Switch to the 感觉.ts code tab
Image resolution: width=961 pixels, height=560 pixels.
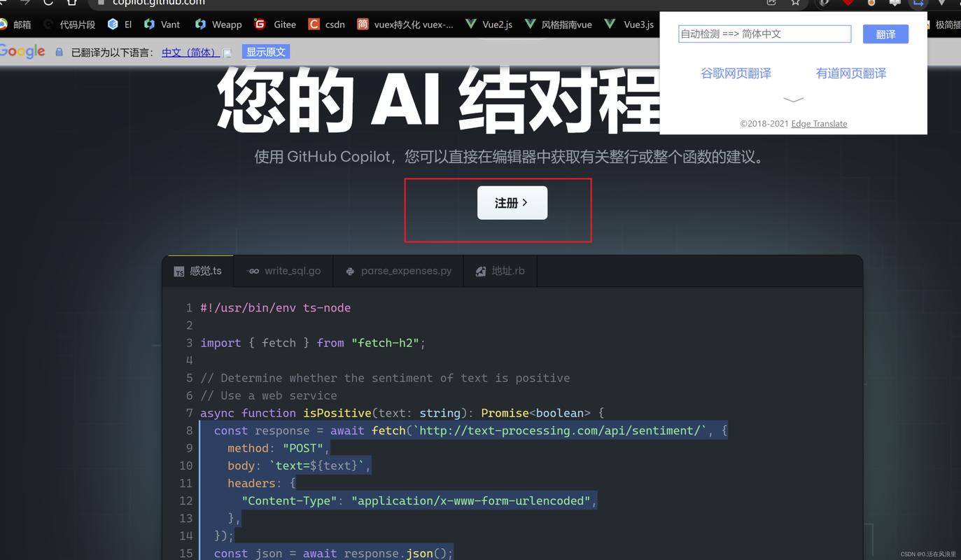[x=198, y=271]
